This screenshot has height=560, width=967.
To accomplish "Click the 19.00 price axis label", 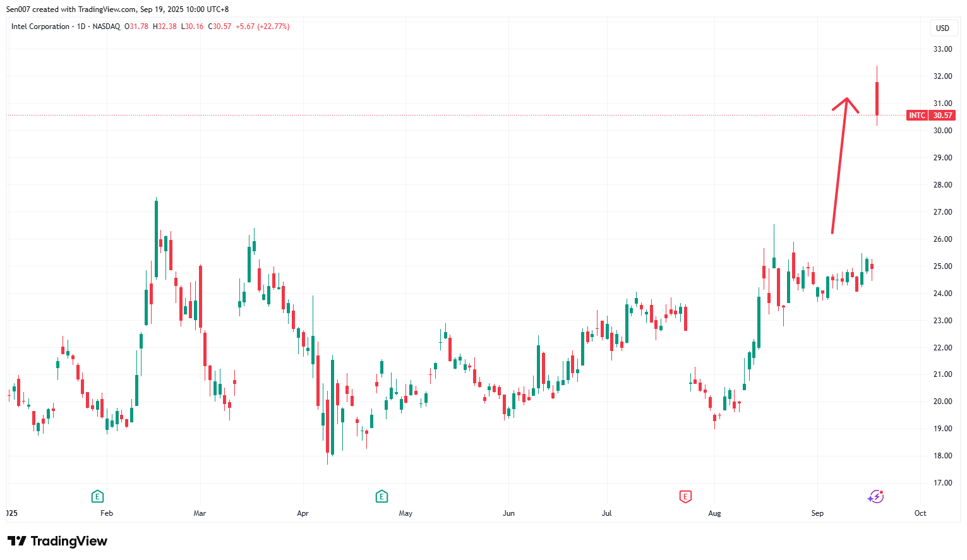I will tap(942, 429).
